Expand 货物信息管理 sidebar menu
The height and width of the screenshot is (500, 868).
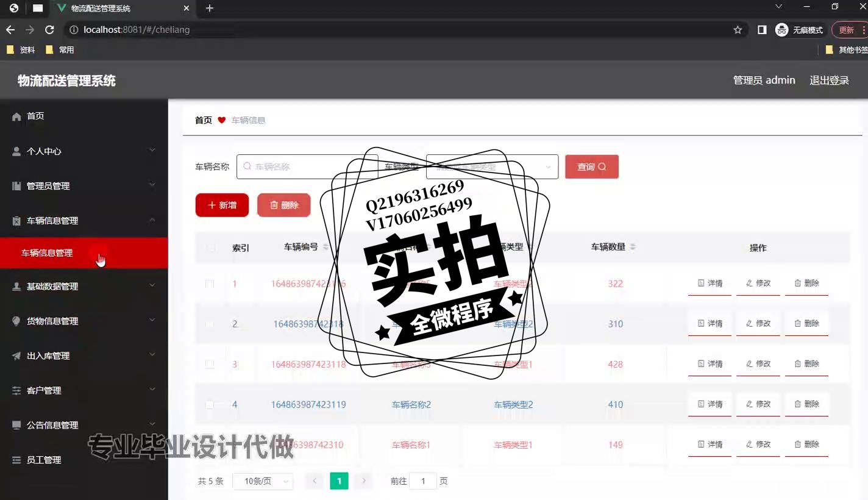(84, 321)
